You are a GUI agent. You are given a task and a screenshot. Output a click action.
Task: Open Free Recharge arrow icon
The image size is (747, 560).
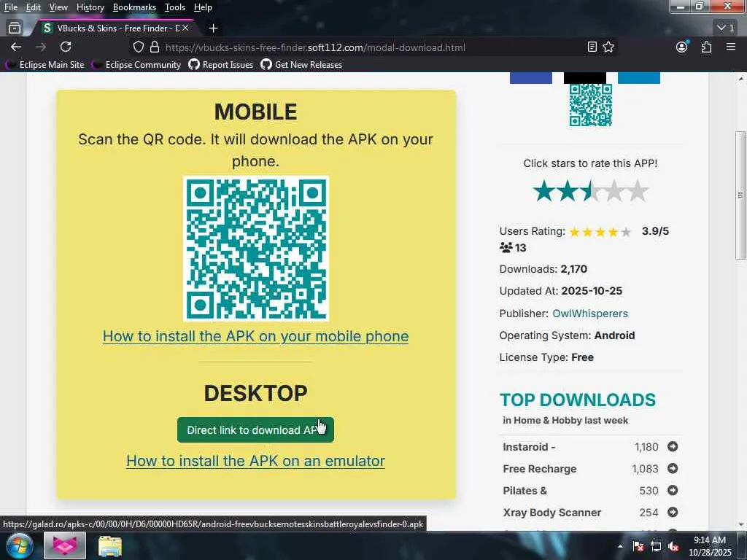(672, 469)
